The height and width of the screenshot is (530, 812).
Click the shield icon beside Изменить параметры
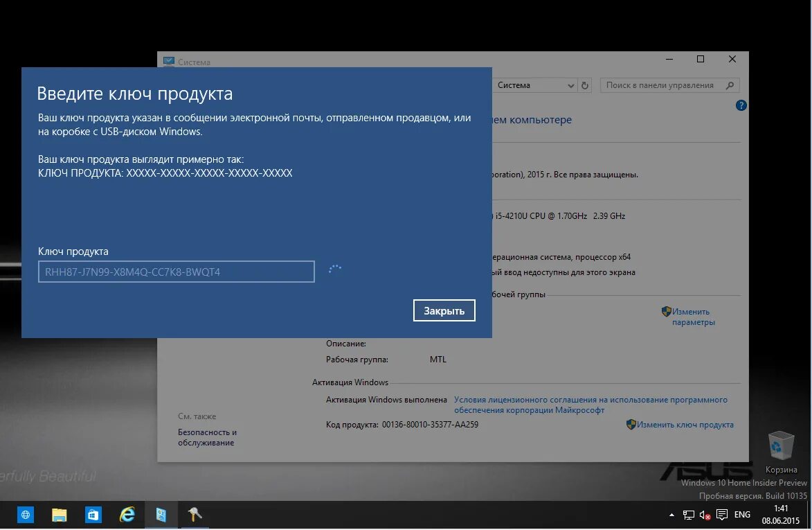[666, 311]
